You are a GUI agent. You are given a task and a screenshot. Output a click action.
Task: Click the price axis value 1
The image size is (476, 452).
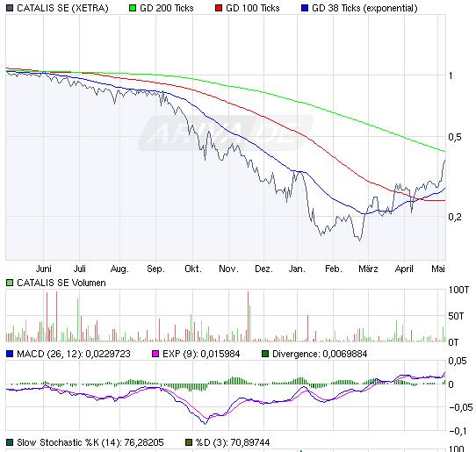click(x=451, y=75)
